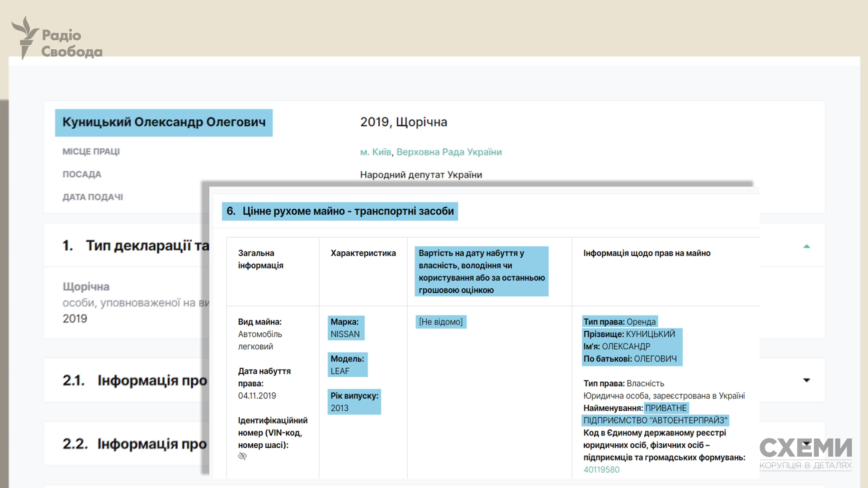Open the Верховна Рада України link
The image size is (868, 488).
pyautogui.click(x=449, y=152)
